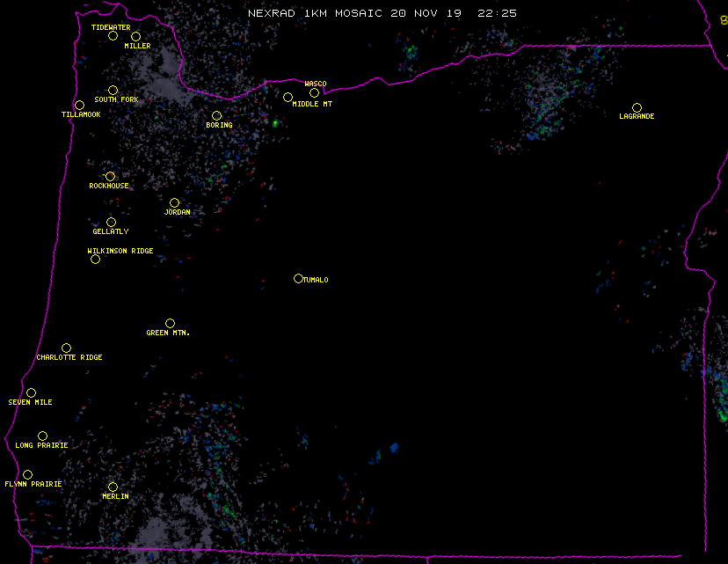Select the Tillamook station circle on coast
Image resolution: width=728 pixels, height=564 pixels.
coord(79,106)
